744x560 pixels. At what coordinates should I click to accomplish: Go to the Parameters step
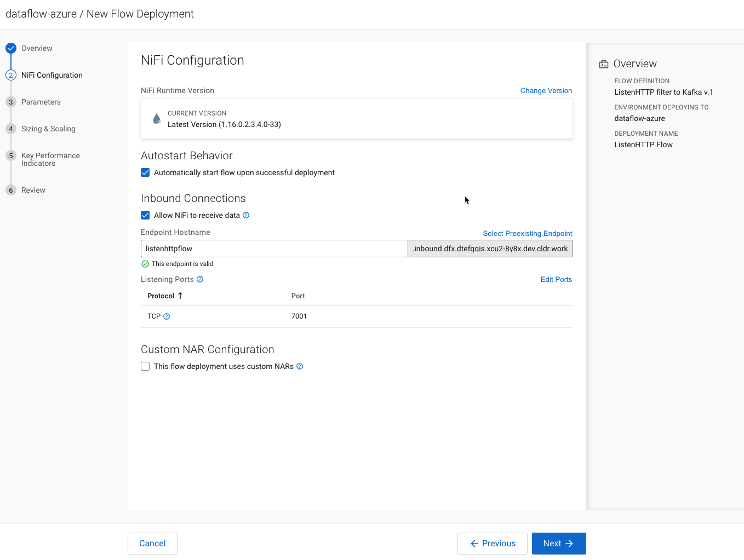(41, 102)
